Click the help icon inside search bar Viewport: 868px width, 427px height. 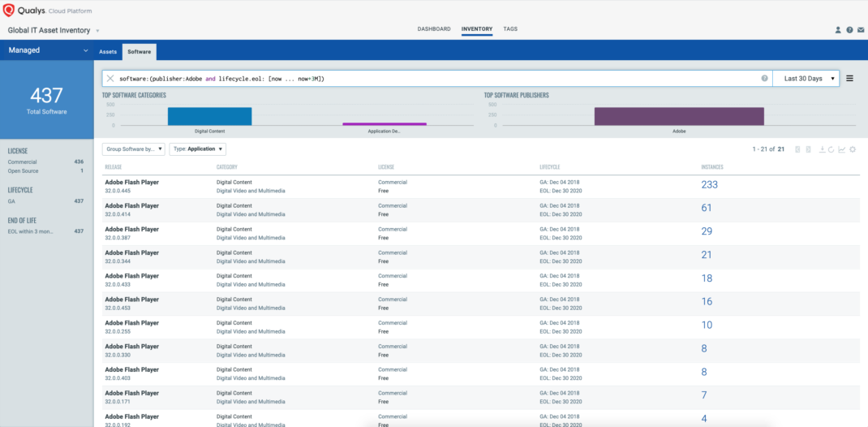pos(764,79)
